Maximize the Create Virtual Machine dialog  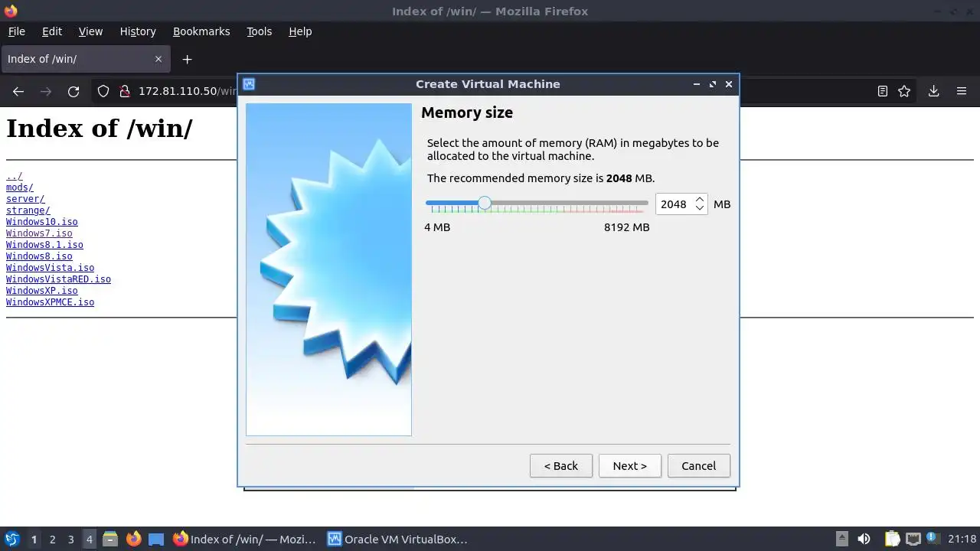pyautogui.click(x=713, y=84)
